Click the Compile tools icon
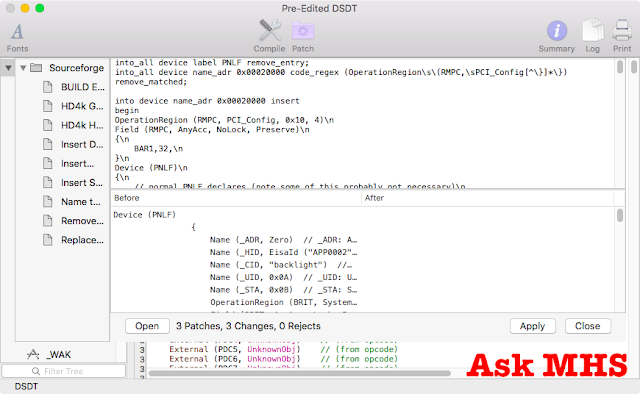 click(x=270, y=30)
